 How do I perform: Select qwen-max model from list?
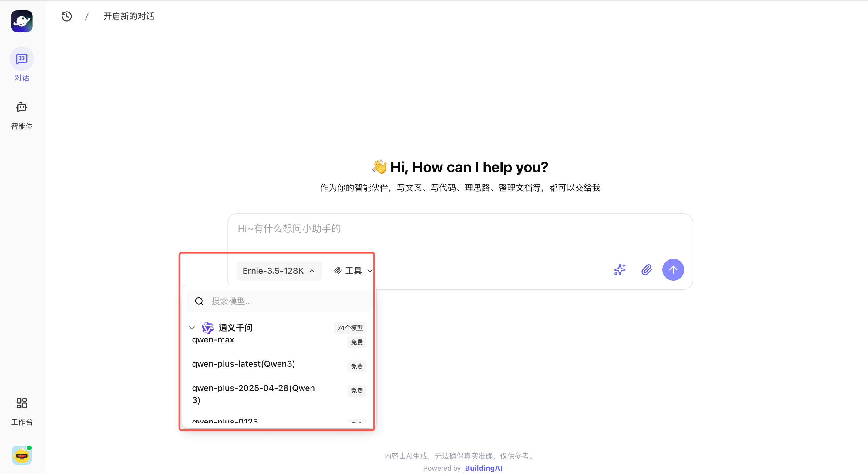(x=213, y=340)
